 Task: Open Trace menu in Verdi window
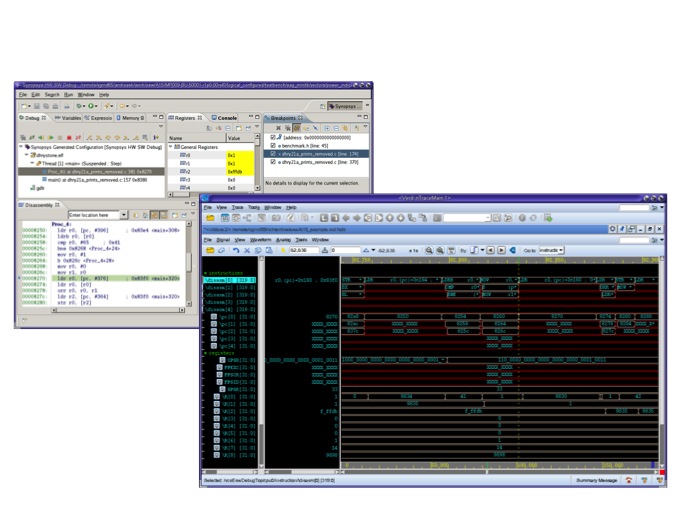(x=237, y=207)
